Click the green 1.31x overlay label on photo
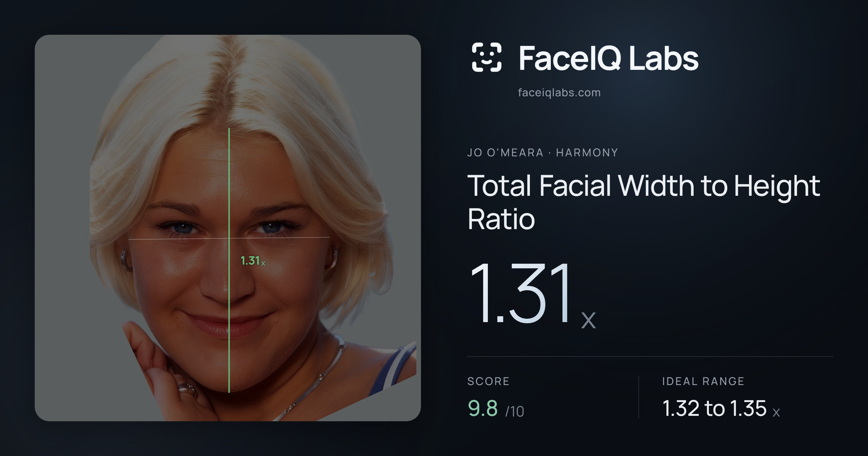The height and width of the screenshot is (456, 868). tap(253, 261)
